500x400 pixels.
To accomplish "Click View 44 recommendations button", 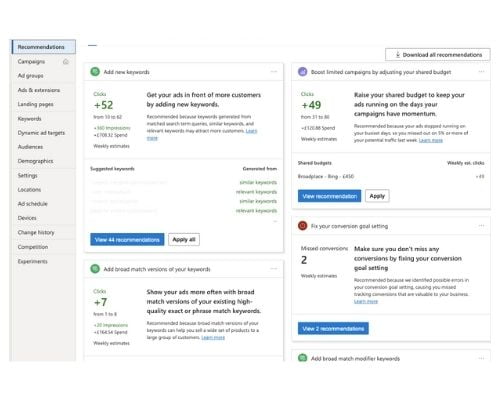I will click(127, 240).
